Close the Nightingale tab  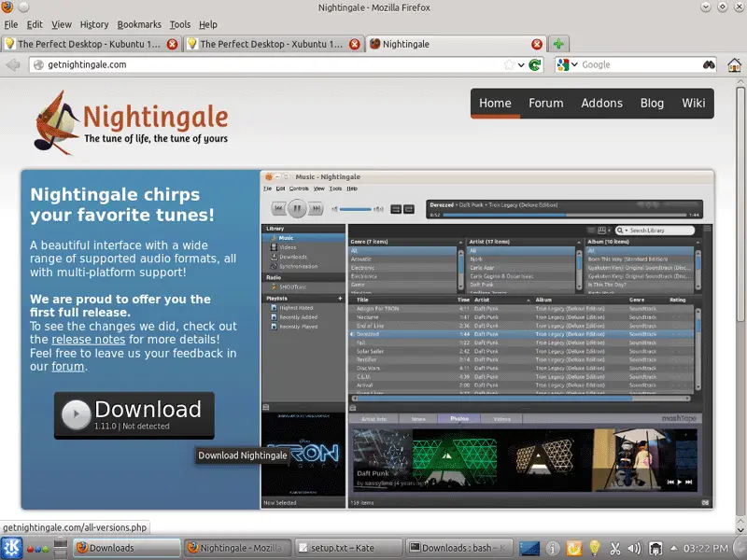[x=537, y=44]
